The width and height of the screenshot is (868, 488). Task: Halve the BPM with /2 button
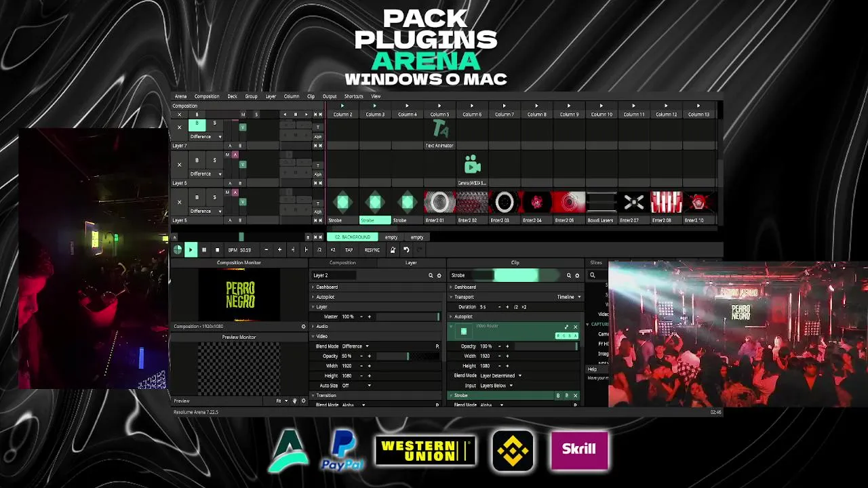319,250
